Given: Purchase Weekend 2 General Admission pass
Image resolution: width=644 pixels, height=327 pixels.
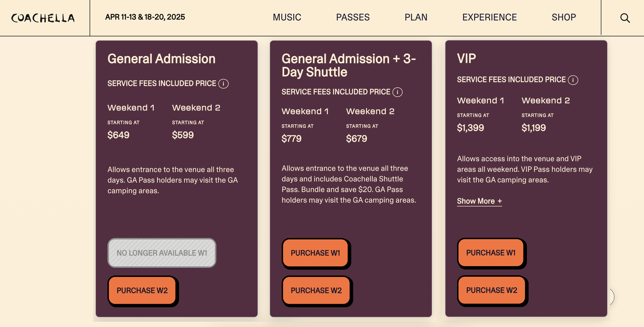Looking at the screenshot, I should click(x=142, y=290).
